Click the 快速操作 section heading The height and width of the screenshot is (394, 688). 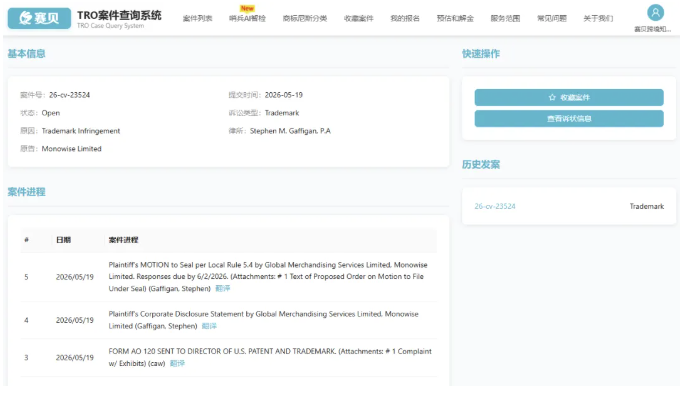(x=481, y=54)
